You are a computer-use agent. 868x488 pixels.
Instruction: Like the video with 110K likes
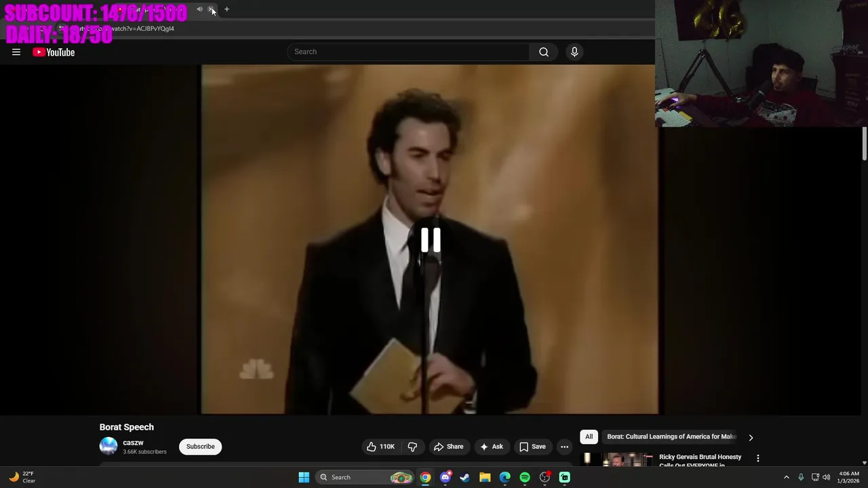pyautogui.click(x=380, y=447)
